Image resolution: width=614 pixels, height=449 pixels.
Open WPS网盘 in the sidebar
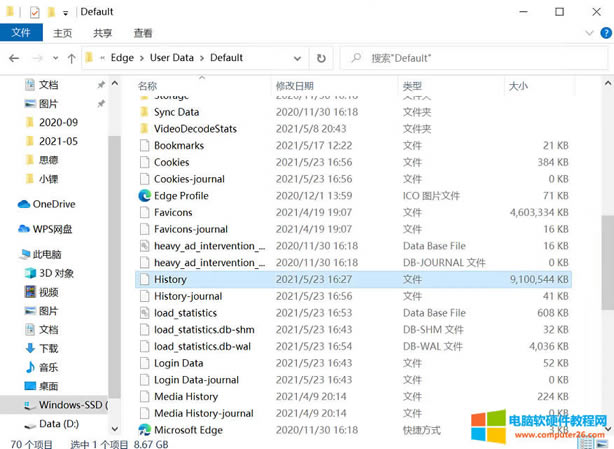coord(52,229)
